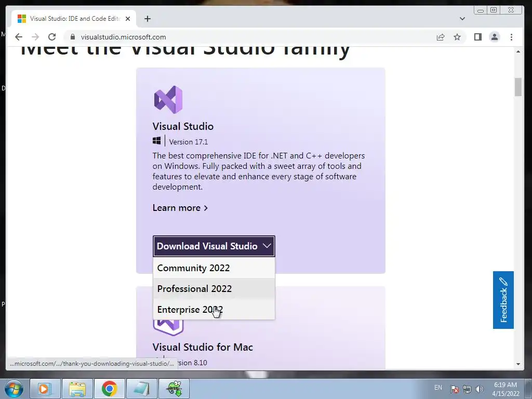Open File Explorer from the taskbar
The height and width of the screenshot is (399, 532).
click(x=77, y=389)
